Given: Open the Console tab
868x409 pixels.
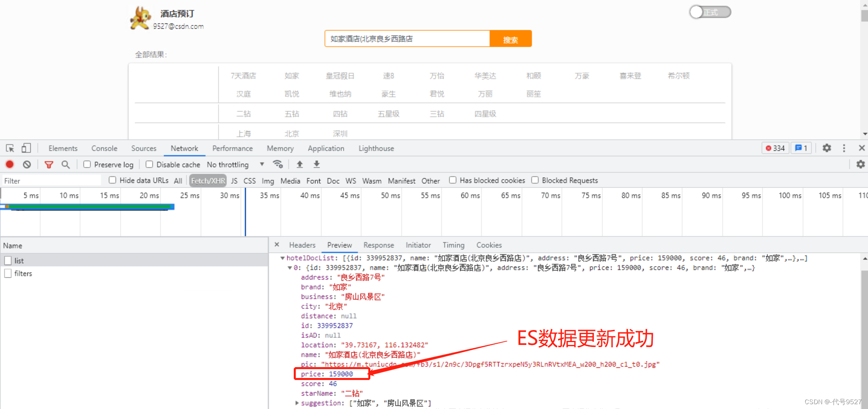Looking at the screenshot, I should tap(104, 148).
